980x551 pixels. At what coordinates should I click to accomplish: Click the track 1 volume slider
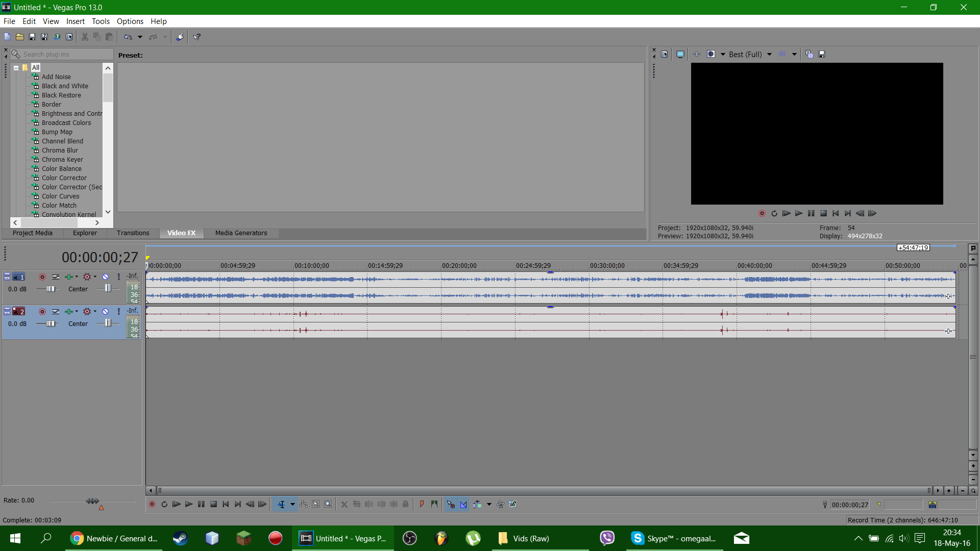[x=51, y=289]
